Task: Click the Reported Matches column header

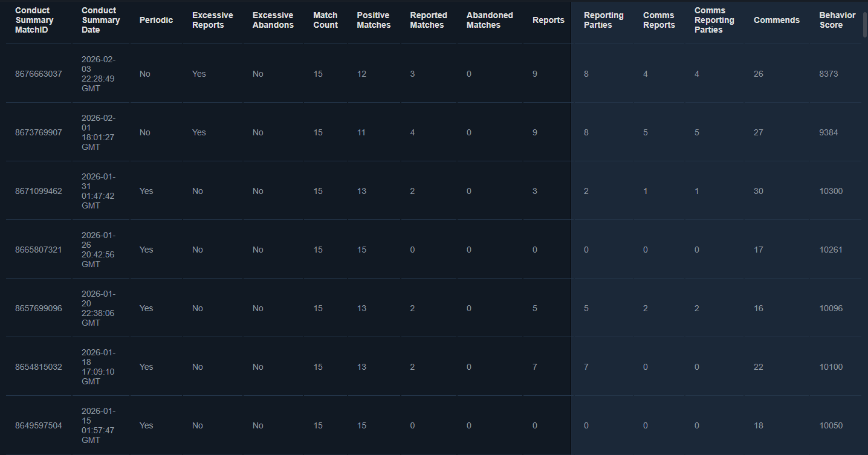Action: 428,20
